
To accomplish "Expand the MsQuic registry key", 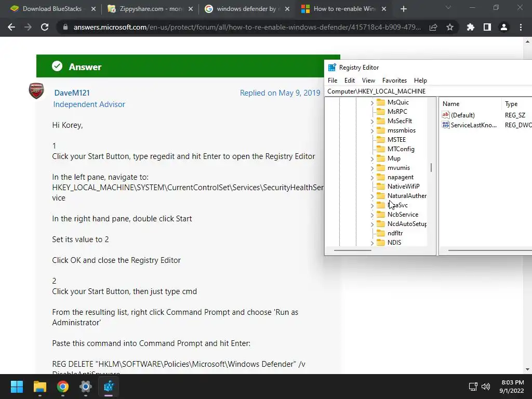I will 372,102.
